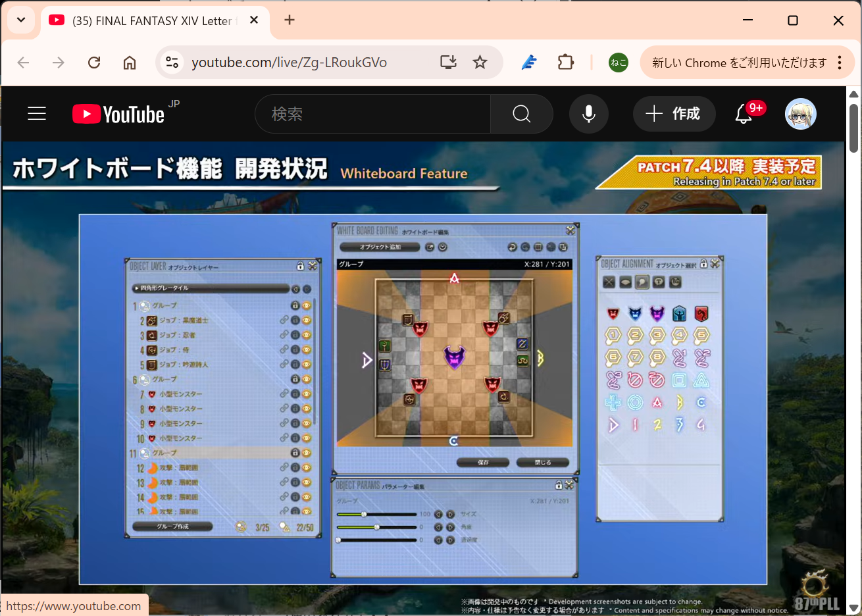The image size is (862, 616).
Task: Increase サイズ with right arrow stepper
Action: [x=451, y=515]
